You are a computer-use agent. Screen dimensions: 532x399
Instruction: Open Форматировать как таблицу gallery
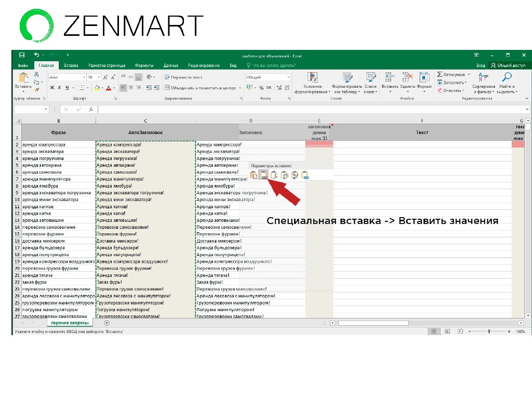[x=347, y=83]
